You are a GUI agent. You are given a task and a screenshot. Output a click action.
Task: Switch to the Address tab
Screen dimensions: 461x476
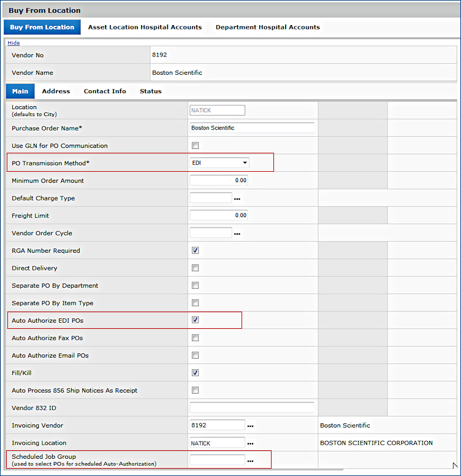click(56, 91)
